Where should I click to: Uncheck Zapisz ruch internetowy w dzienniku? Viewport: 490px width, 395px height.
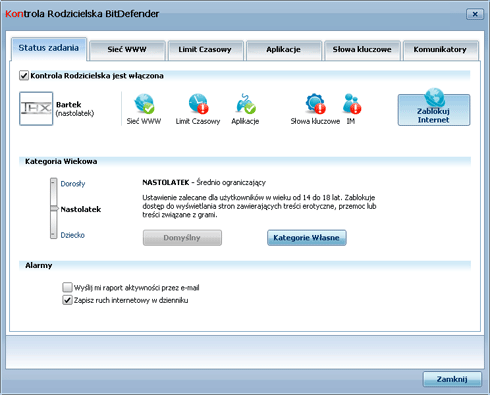click(67, 300)
